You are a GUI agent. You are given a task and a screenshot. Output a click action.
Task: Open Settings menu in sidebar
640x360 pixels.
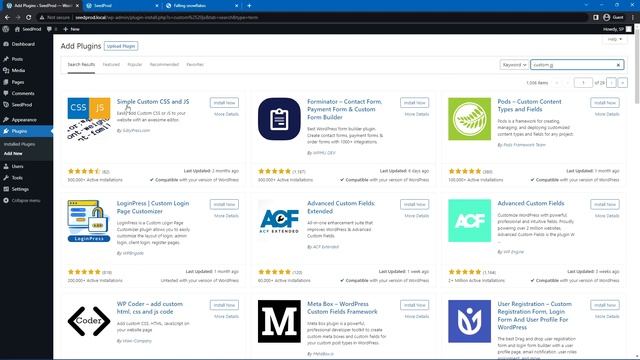(20, 189)
